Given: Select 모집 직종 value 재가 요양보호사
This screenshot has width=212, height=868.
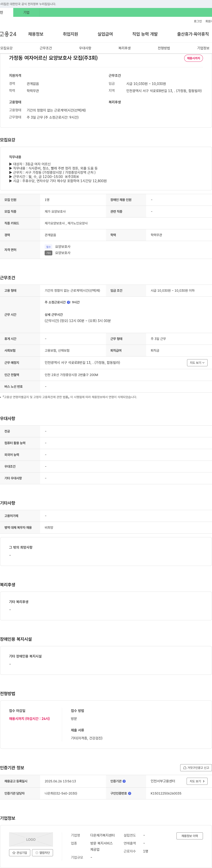Looking at the screenshot, I should (x=55, y=212).
